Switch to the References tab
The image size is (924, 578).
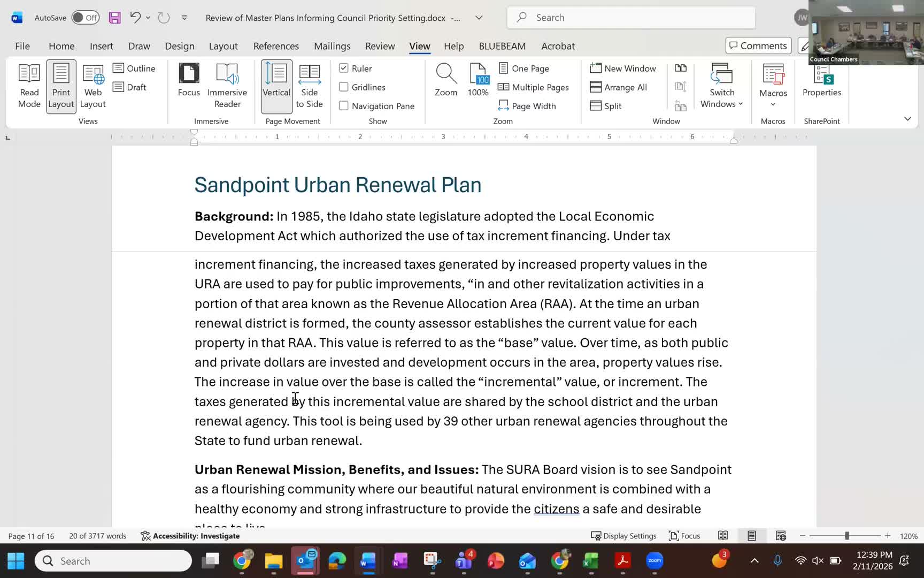point(276,46)
